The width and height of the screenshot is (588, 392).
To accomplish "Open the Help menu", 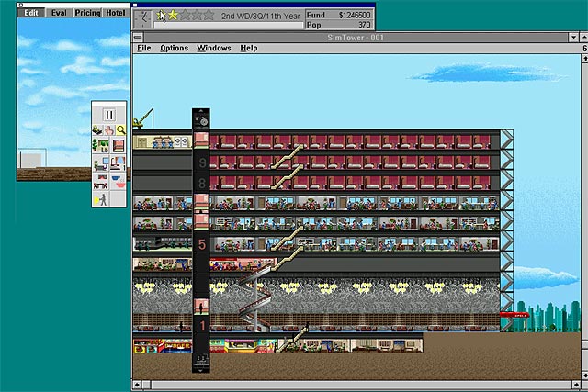I will click(249, 48).
